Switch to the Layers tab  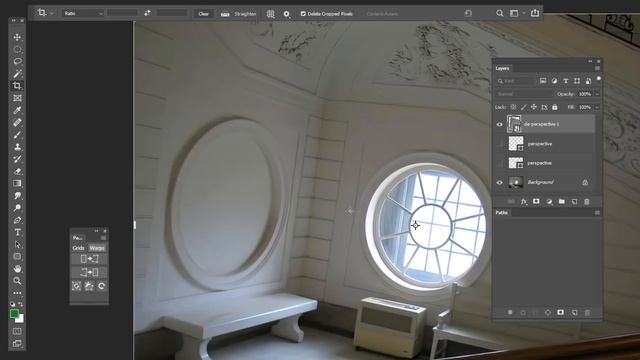[x=502, y=68]
